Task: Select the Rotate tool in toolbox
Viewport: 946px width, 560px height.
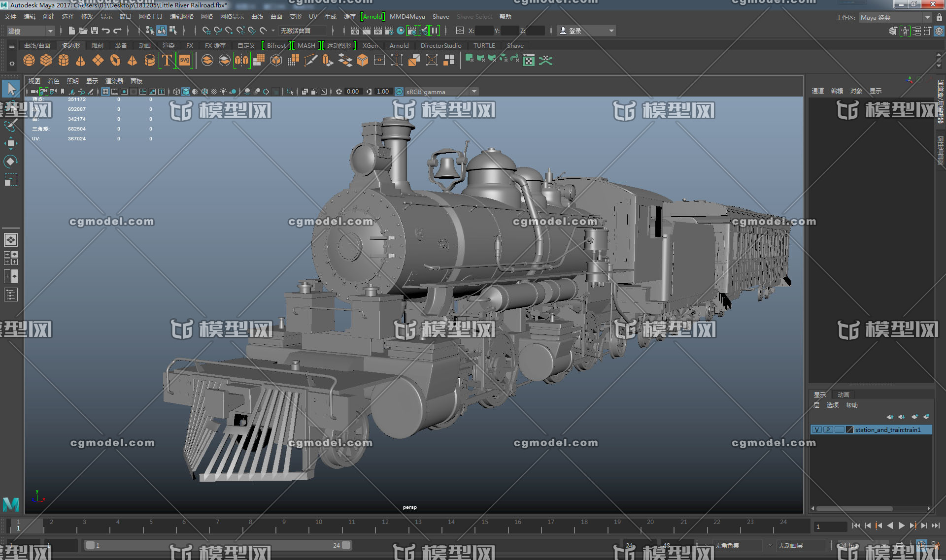Action: coord(11,162)
